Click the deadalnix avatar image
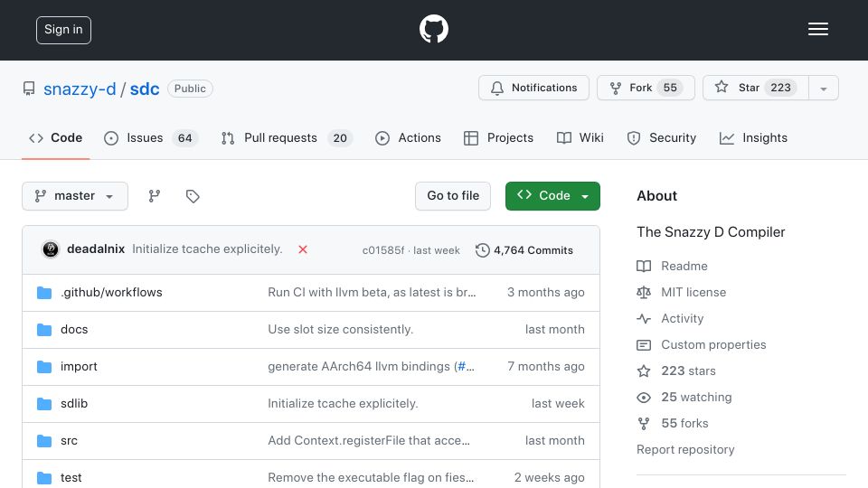This screenshot has width=868, height=488. (51, 249)
